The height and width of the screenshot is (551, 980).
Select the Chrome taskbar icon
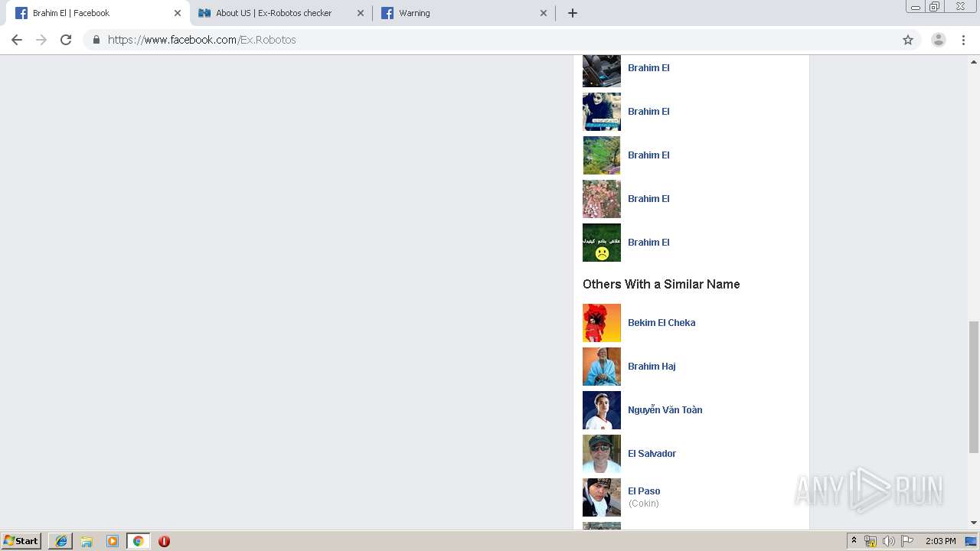[138, 541]
